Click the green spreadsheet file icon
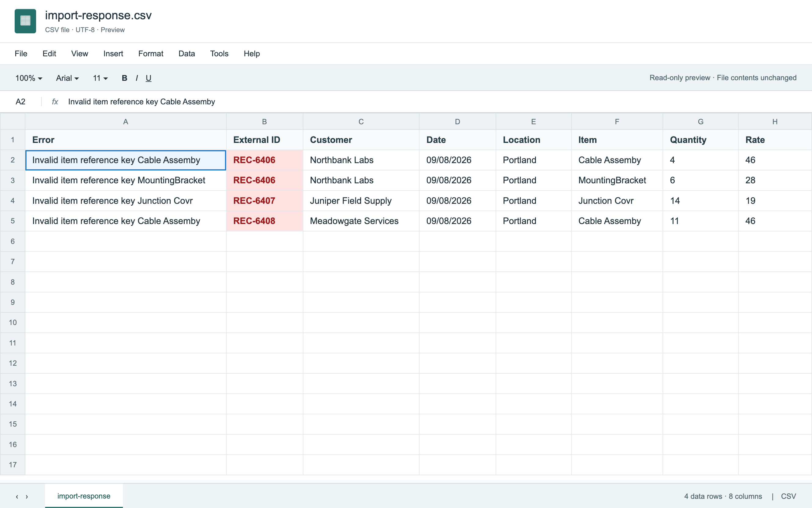Image resolution: width=812 pixels, height=508 pixels. 25,21
